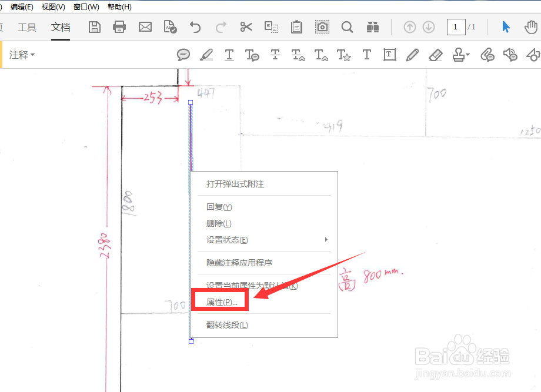Switch to the 工具 tab

click(27, 27)
